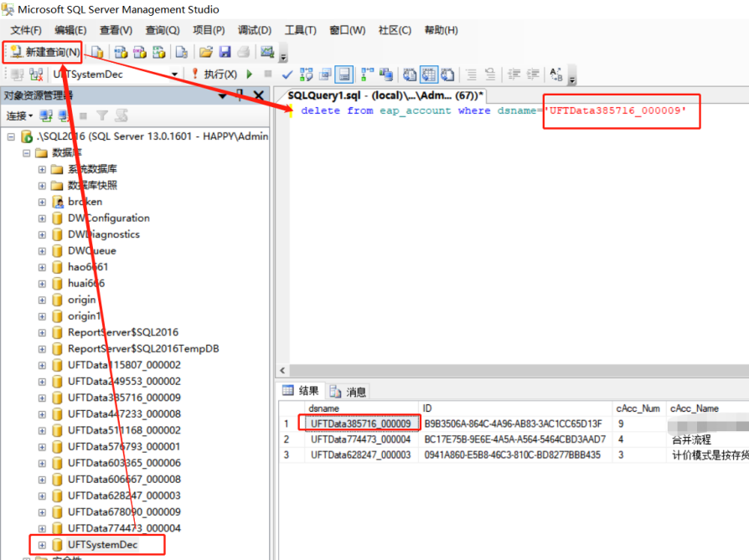The width and height of the screenshot is (749, 560).
Task: Open the 文件(F) menu
Action: point(26,30)
